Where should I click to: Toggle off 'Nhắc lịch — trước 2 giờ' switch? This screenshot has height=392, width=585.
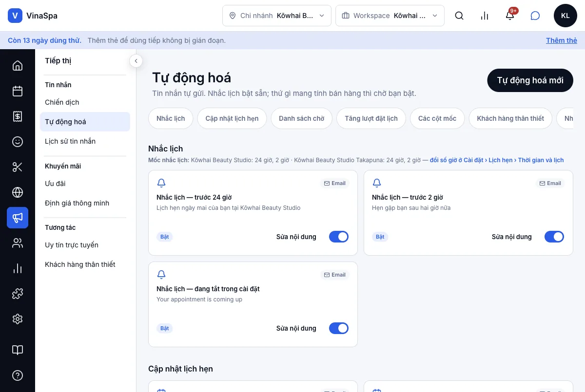554,237
